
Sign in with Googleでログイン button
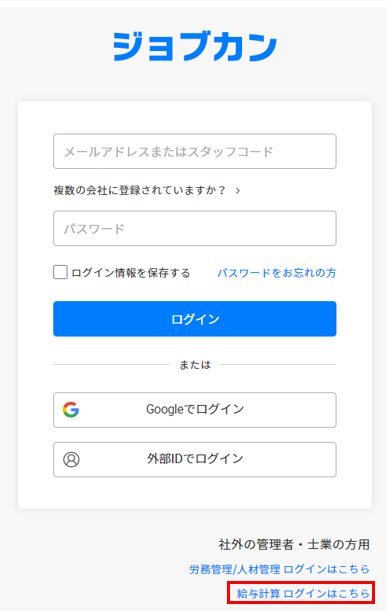coord(195,410)
